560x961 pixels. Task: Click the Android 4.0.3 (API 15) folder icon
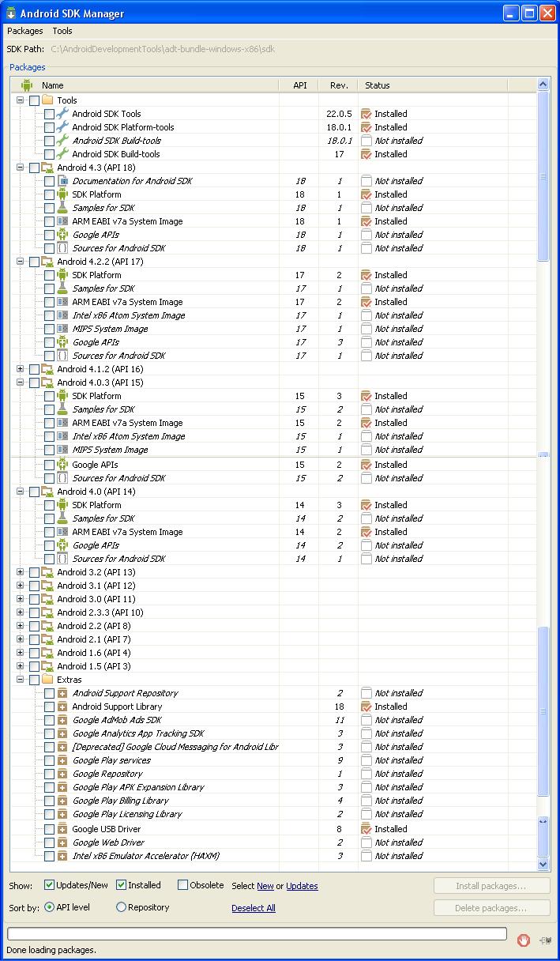pyautogui.click(x=47, y=383)
